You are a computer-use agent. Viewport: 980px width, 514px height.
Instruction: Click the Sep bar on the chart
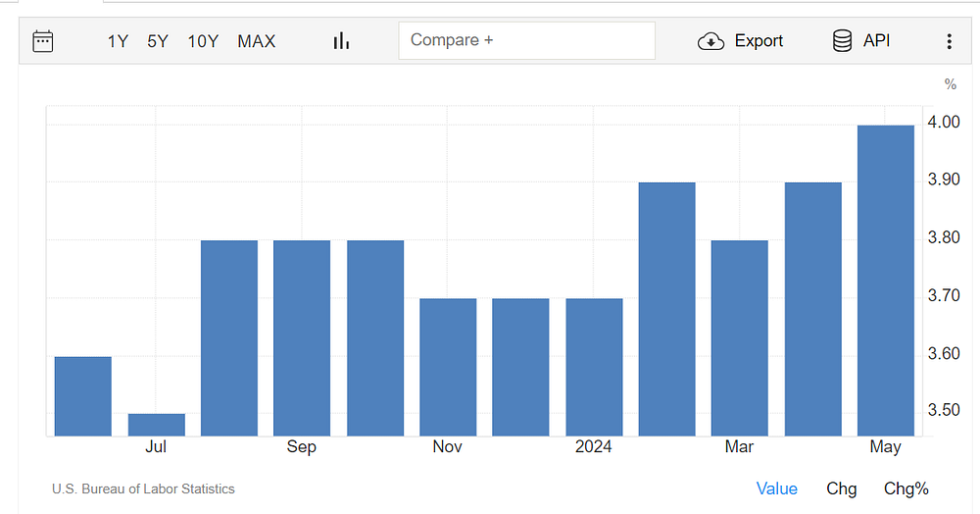pos(302,338)
